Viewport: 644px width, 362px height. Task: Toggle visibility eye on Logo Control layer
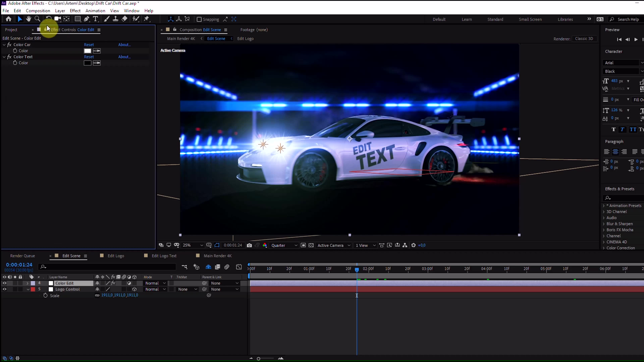pos(4,289)
